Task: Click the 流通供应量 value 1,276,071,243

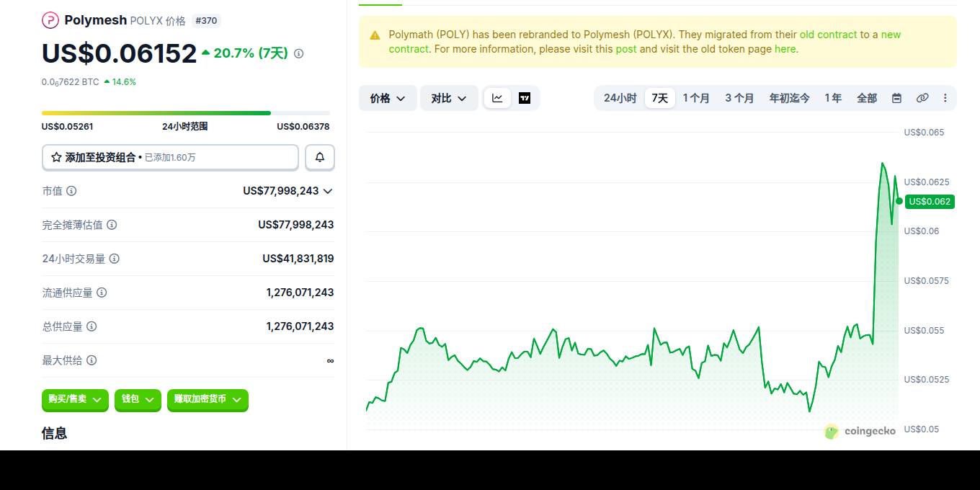Action: pos(300,293)
